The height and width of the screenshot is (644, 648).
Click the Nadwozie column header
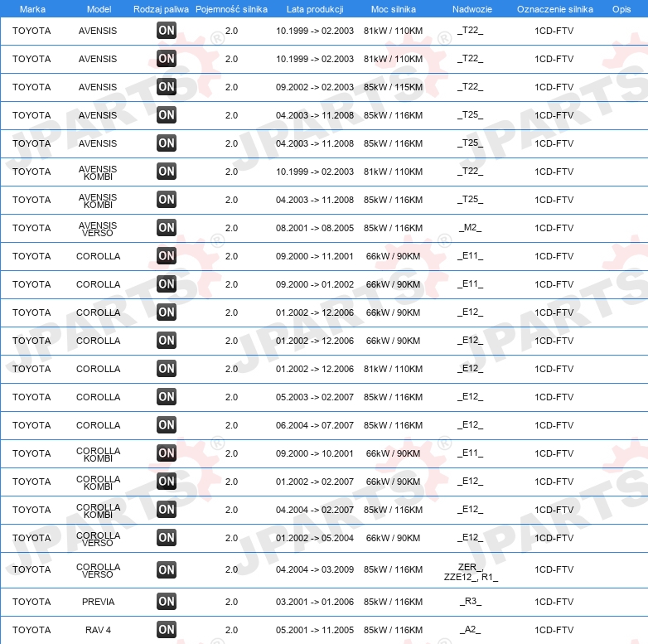pyautogui.click(x=472, y=9)
